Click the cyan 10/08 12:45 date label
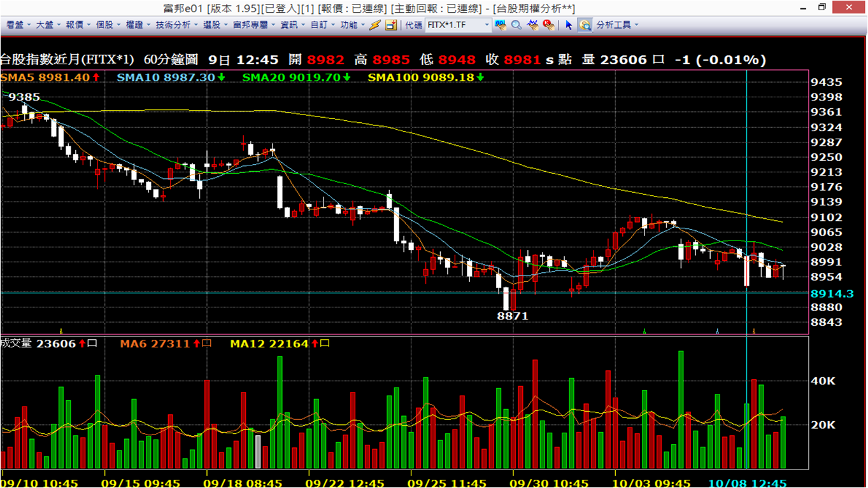Screen dimensions: 868x488 (x=748, y=482)
